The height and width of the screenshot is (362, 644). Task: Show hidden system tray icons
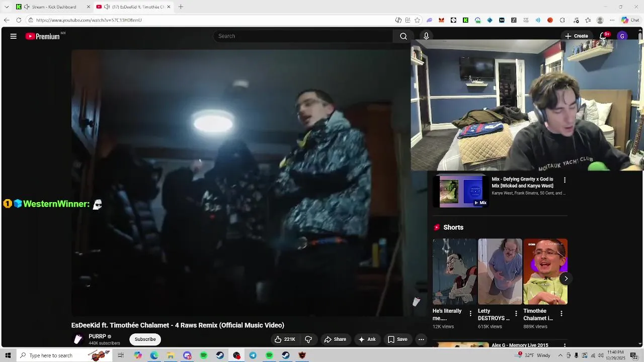click(560, 355)
